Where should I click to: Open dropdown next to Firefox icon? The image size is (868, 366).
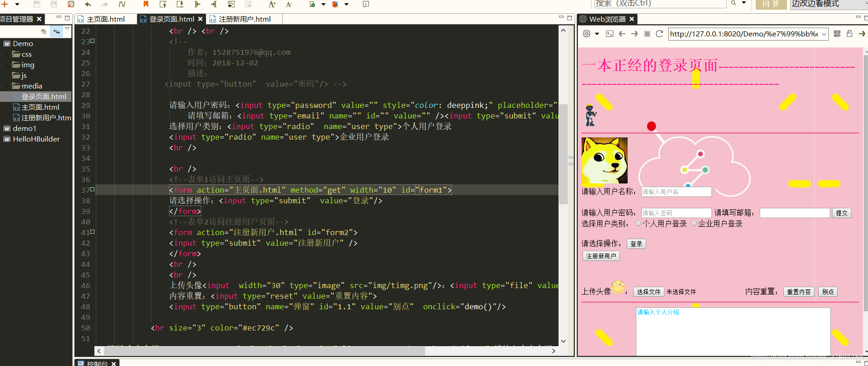click(347, 4)
